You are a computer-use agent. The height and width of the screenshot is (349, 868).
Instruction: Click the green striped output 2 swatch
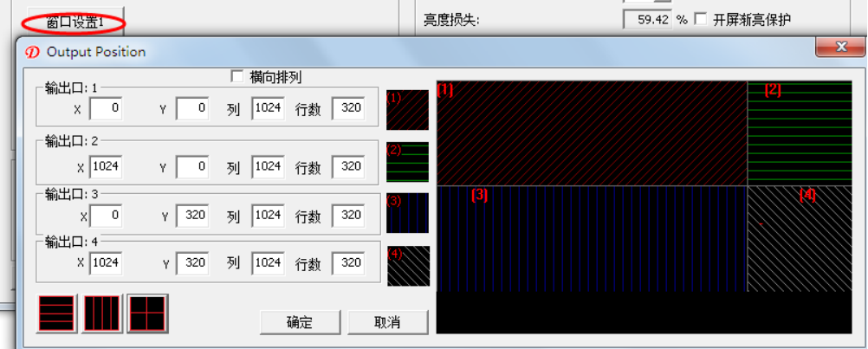coord(407,161)
